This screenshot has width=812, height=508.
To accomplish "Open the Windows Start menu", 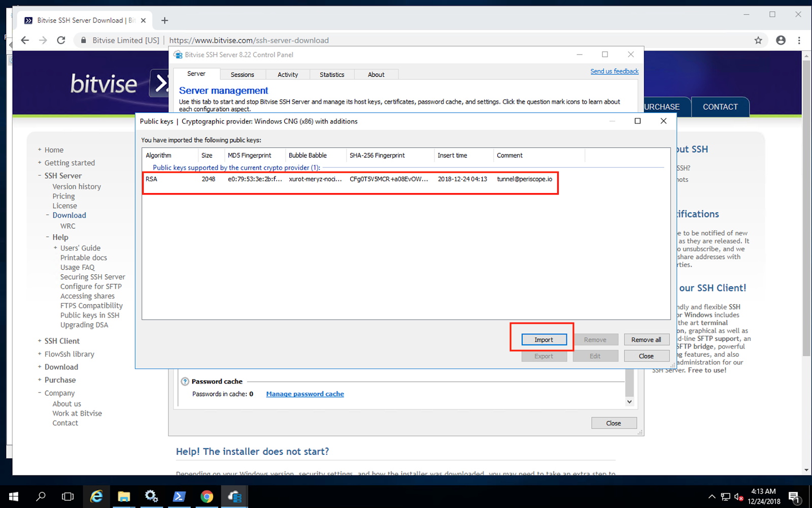I will tap(14, 496).
